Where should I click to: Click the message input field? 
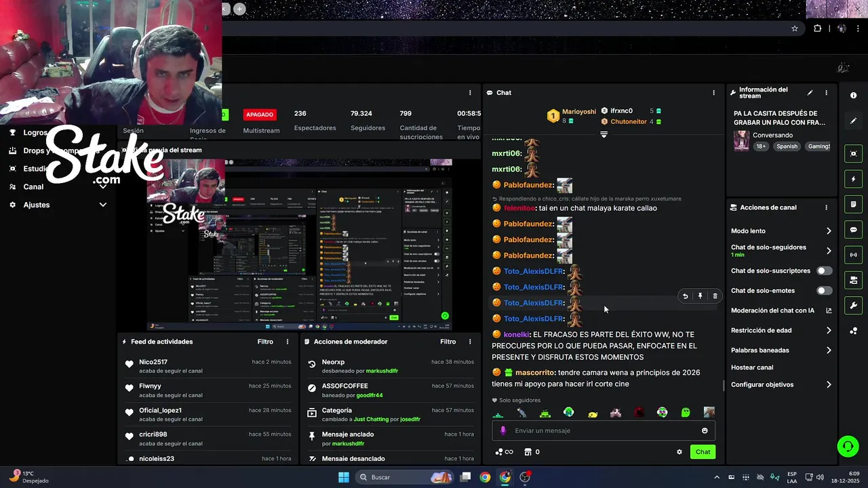(x=604, y=430)
